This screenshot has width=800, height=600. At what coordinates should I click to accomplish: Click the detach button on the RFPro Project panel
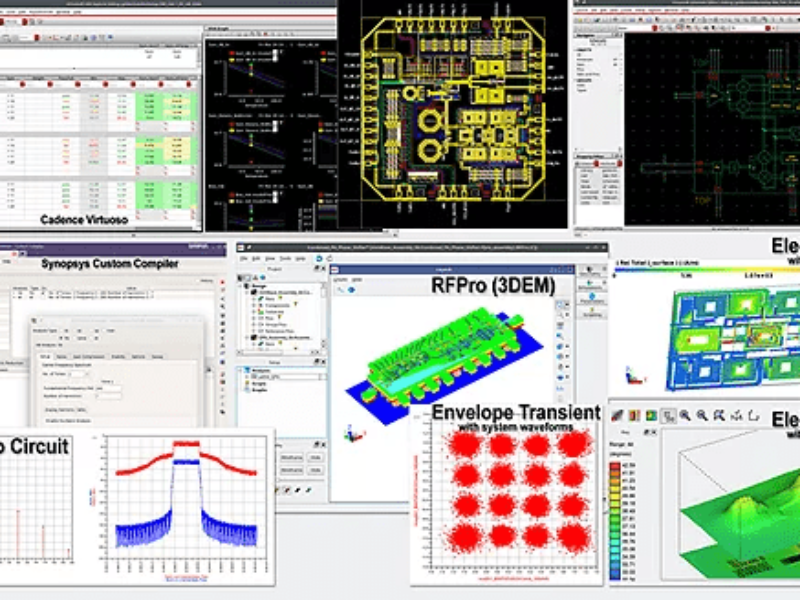317,268
